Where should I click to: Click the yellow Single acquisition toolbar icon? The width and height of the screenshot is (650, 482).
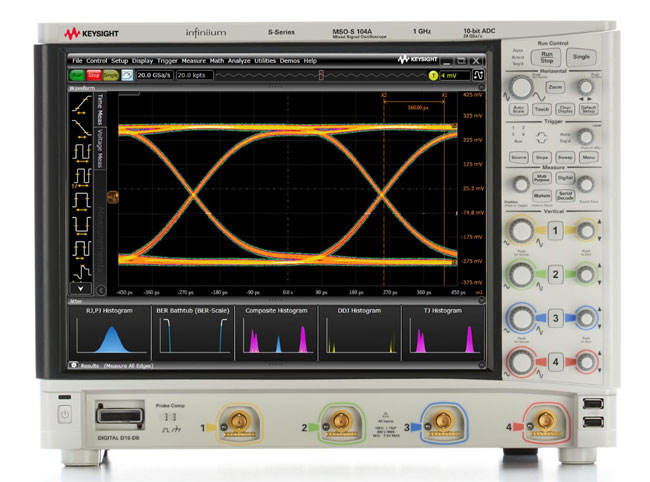(111, 75)
